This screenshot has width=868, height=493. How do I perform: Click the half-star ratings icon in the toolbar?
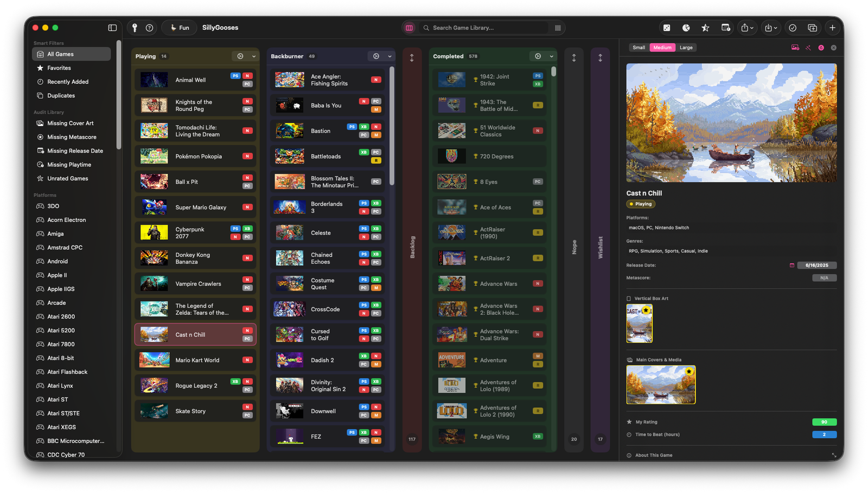tap(705, 28)
